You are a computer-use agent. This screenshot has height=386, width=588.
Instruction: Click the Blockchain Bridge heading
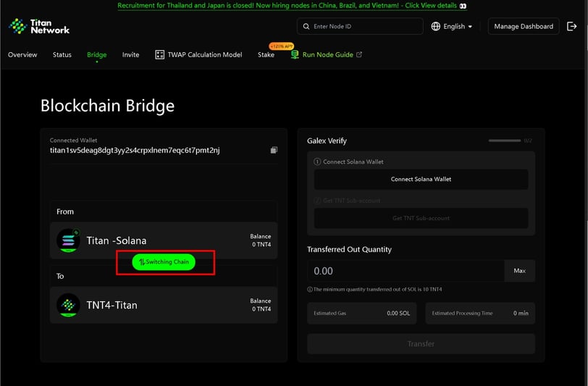pos(107,106)
